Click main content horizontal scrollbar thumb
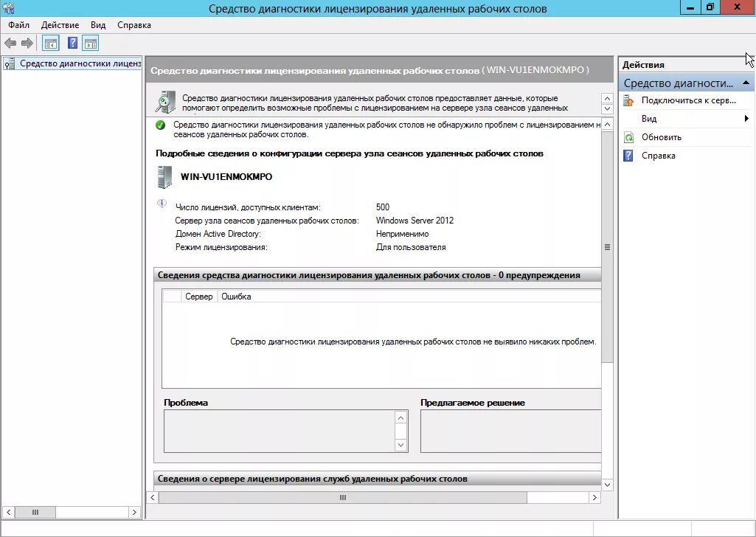This screenshot has width=756, height=537. 342,497
